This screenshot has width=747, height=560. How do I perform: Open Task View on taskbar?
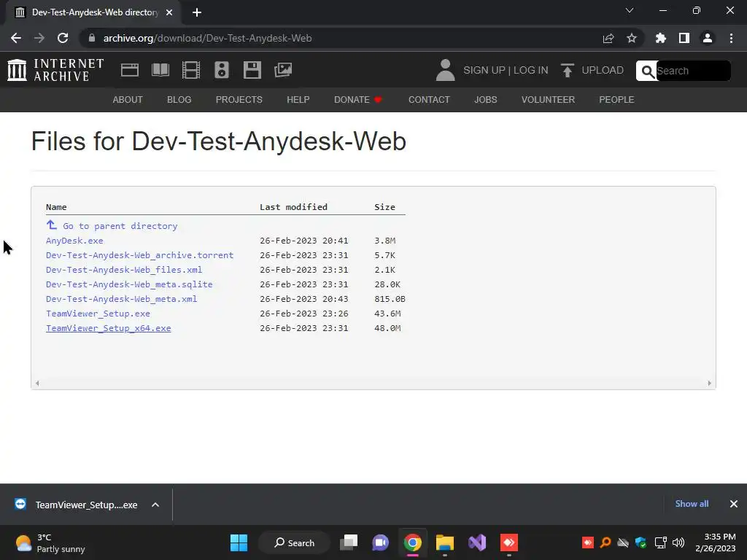pos(349,542)
